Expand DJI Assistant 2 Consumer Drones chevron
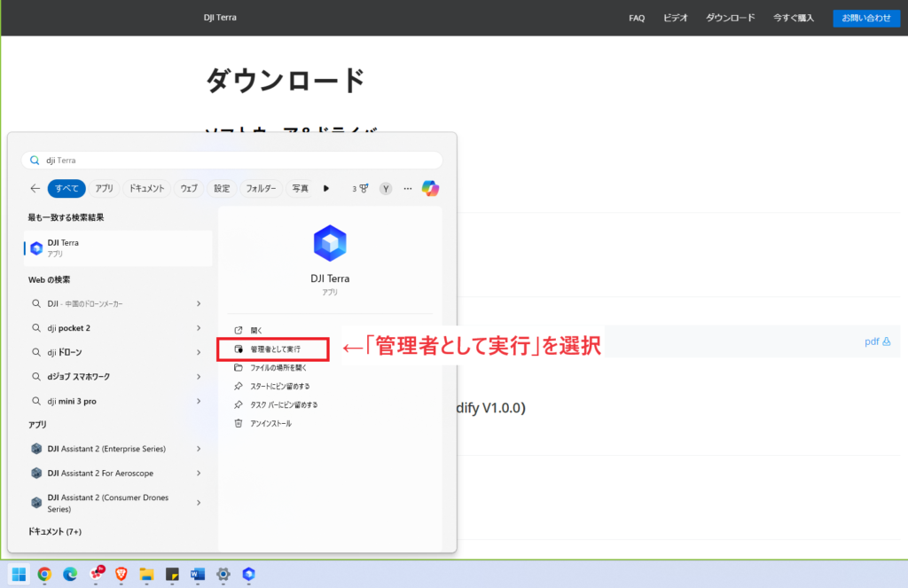Screen dimensions: 908x588 pos(199,503)
